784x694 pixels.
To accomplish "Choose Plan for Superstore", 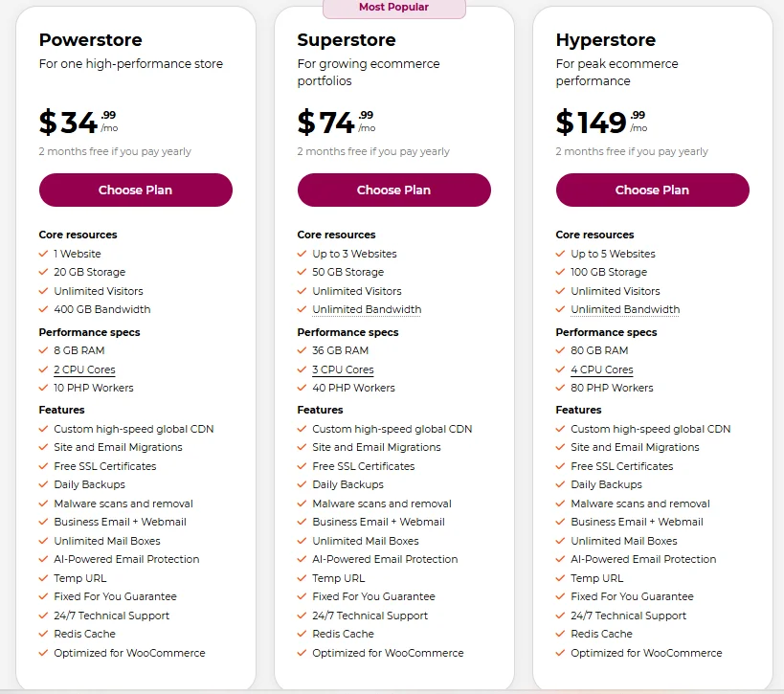I will 393,190.
